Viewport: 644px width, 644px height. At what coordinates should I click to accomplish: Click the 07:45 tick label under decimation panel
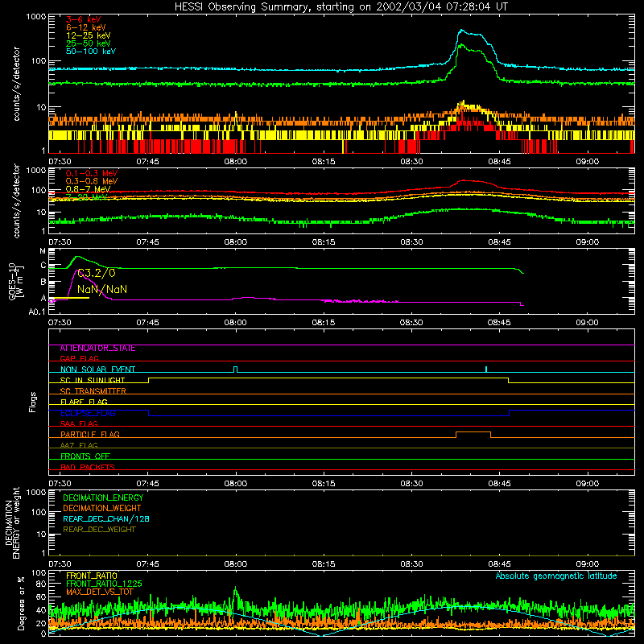coord(147,564)
